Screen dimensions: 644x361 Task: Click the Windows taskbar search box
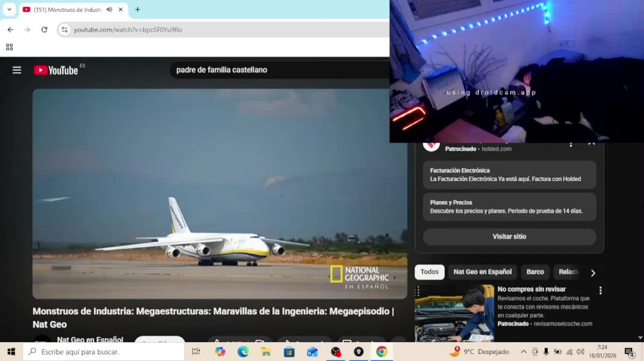coord(103,352)
